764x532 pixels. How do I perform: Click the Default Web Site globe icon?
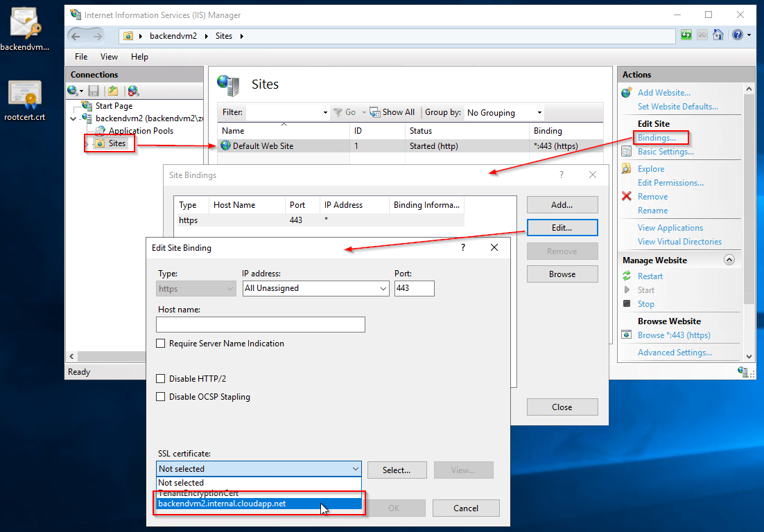(x=225, y=145)
